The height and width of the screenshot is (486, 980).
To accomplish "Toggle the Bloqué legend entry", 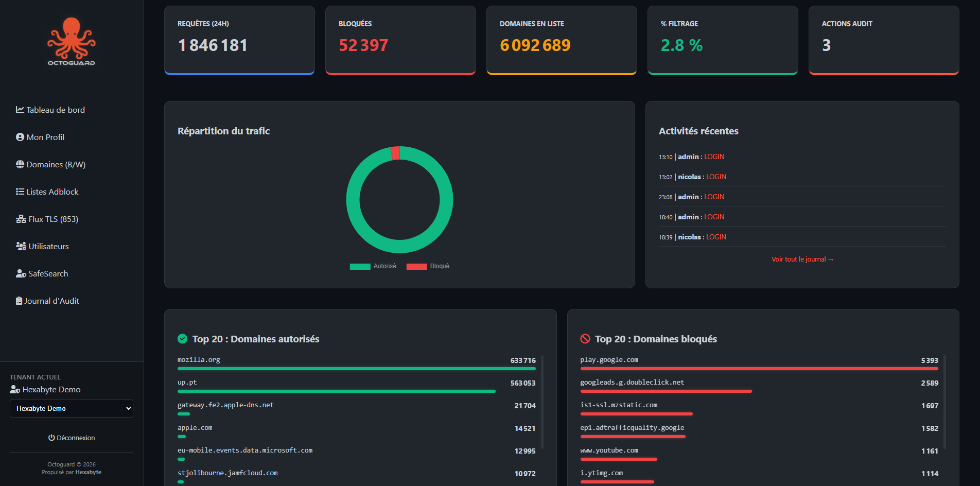I will click(x=428, y=266).
